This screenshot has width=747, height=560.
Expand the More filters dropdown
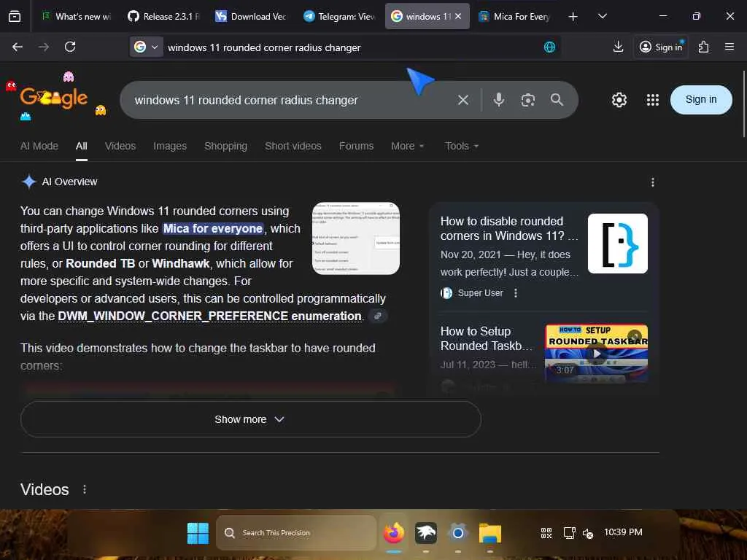[407, 146]
